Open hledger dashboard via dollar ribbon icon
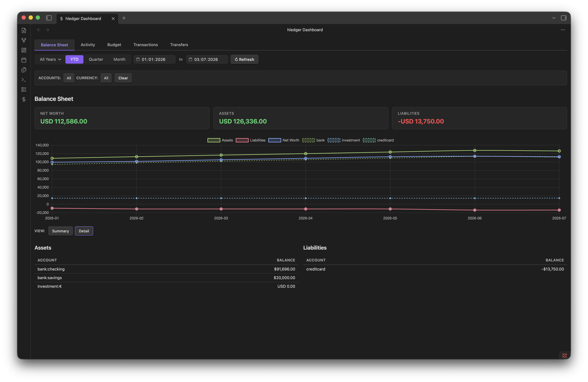This screenshot has height=382, width=588. coord(24,99)
